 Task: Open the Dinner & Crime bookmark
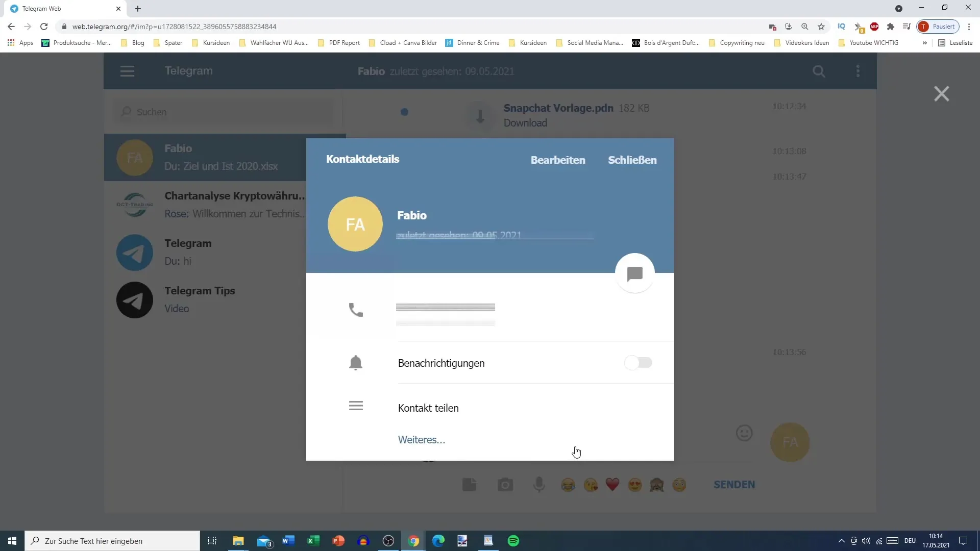pos(473,43)
